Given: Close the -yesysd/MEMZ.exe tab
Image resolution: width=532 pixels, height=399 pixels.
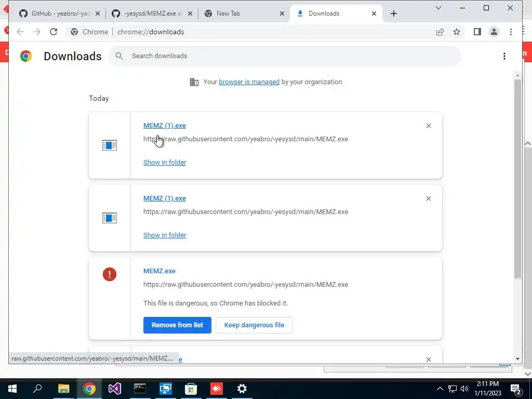Looking at the screenshot, I should [x=190, y=14].
